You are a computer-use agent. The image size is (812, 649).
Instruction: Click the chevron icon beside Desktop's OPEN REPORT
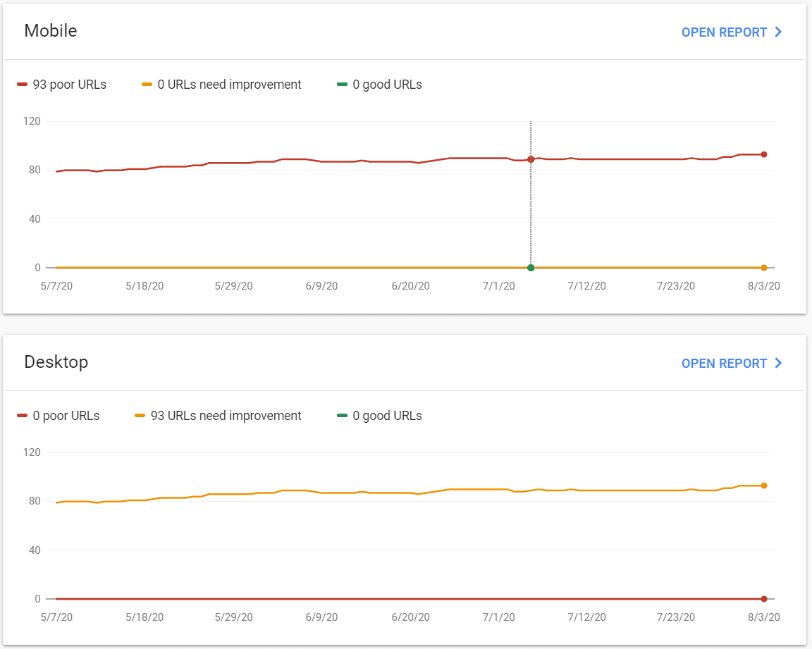(x=778, y=363)
